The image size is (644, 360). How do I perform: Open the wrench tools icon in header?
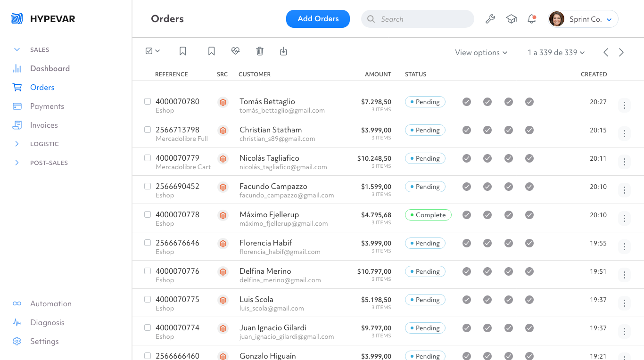pyautogui.click(x=490, y=19)
